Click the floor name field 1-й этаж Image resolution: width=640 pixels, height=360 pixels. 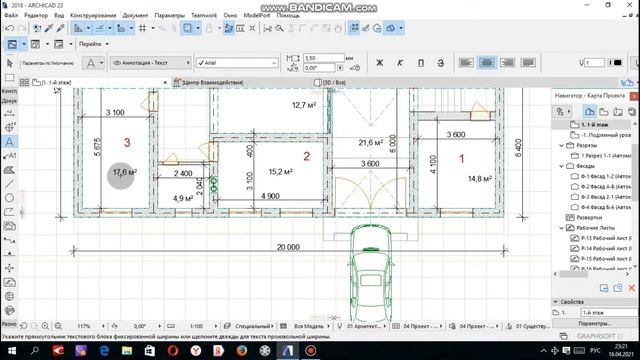click(x=609, y=312)
